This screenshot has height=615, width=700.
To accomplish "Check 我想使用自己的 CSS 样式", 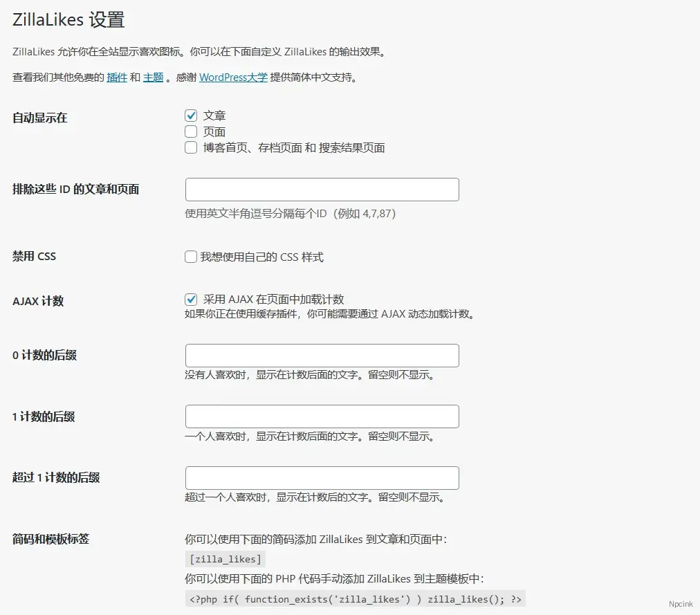I will 190,257.
